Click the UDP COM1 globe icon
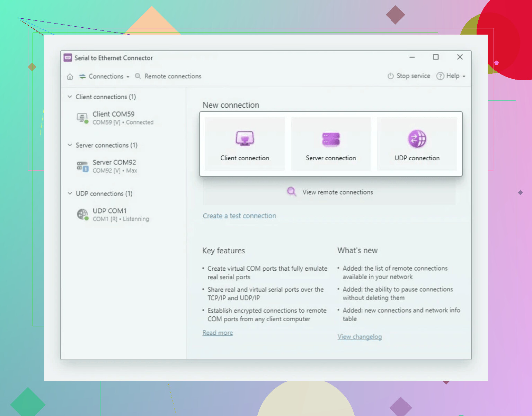The height and width of the screenshot is (416, 532). pyautogui.click(x=82, y=214)
